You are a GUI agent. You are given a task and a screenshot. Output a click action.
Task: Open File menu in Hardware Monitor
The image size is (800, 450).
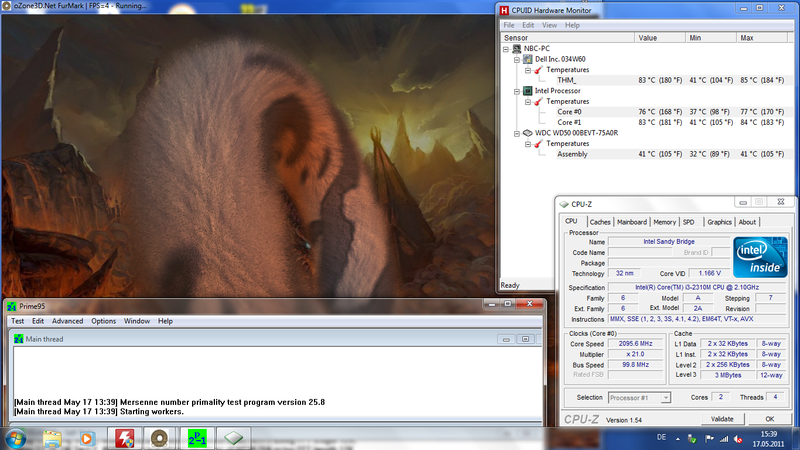pyautogui.click(x=509, y=25)
